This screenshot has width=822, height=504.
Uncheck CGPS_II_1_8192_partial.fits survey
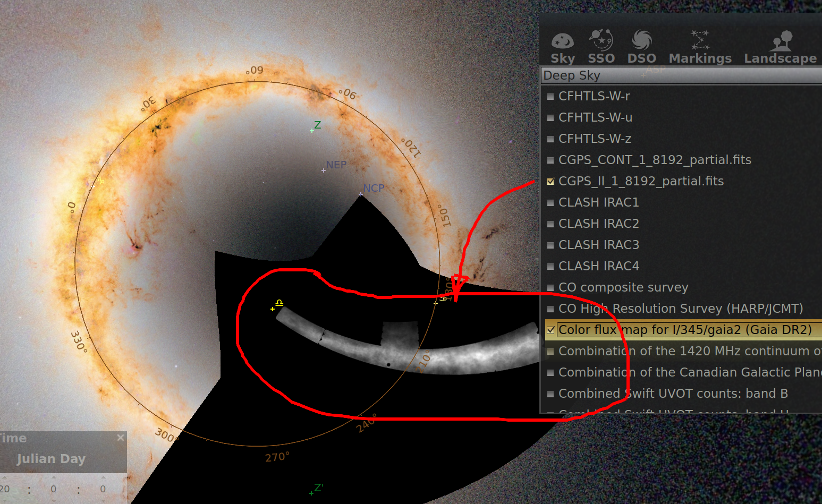click(x=550, y=182)
